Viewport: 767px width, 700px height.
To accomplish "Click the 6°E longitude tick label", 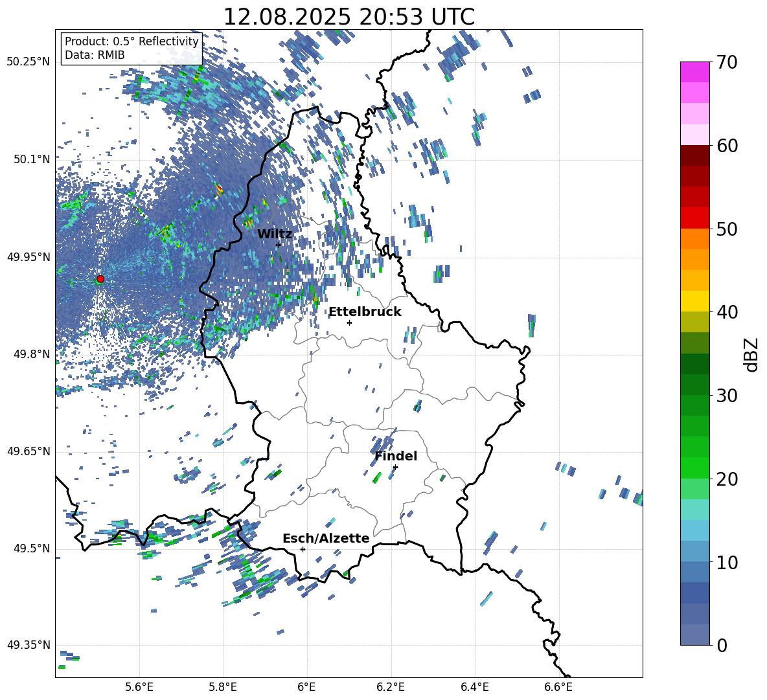I will pyautogui.click(x=306, y=687).
